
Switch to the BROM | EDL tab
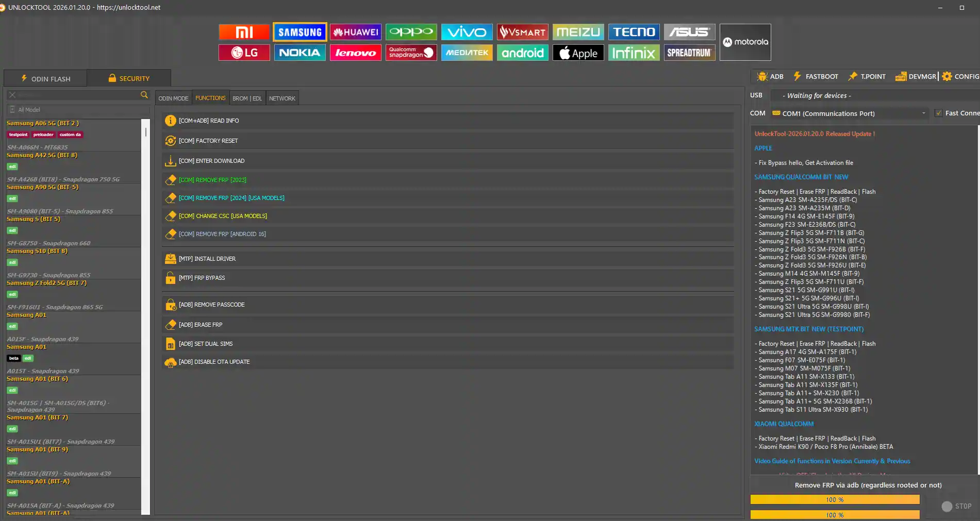tap(247, 98)
